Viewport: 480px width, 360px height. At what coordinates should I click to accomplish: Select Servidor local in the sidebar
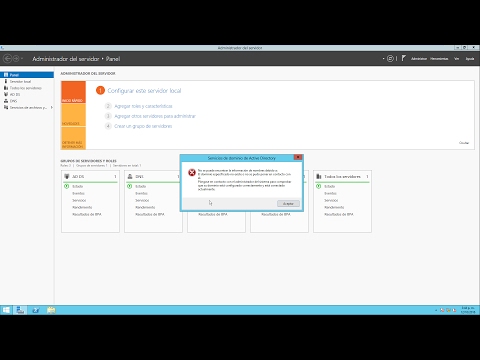[x=27, y=81]
